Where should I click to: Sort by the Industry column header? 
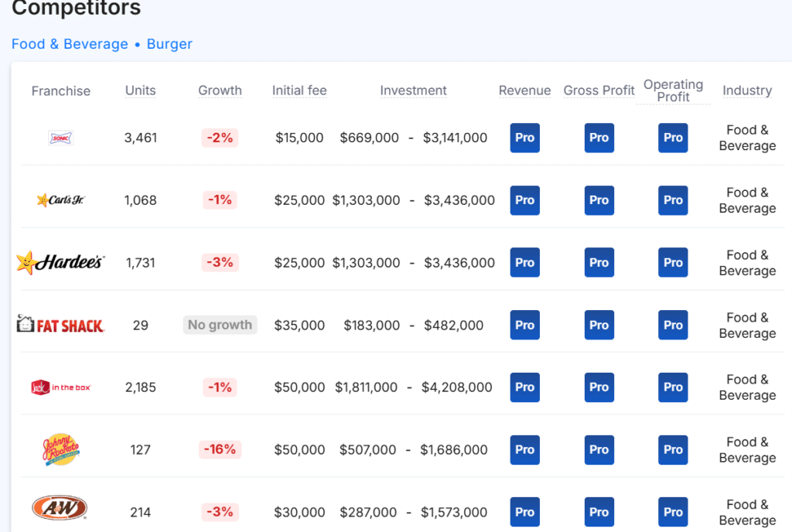click(x=747, y=90)
